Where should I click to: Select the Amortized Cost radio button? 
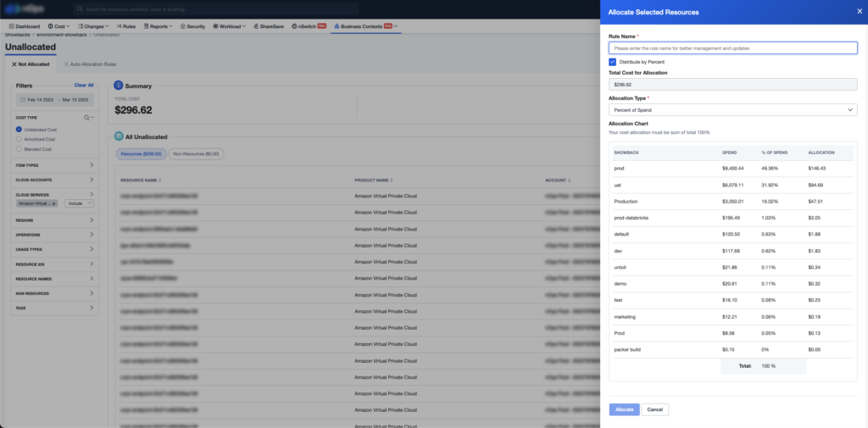(19, 139)
